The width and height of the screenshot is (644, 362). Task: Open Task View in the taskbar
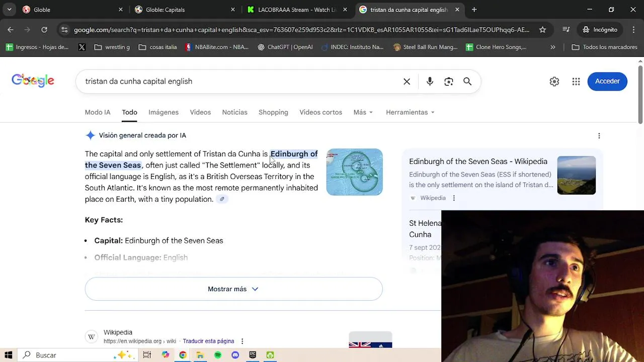click(147, 355)
